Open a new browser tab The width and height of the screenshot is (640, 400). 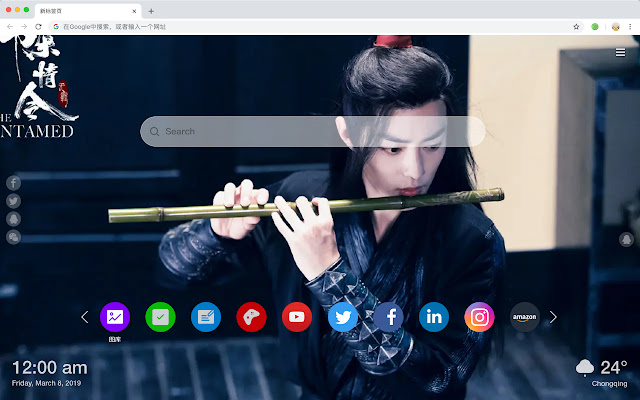pyautogui.click(x=151, y=11)
